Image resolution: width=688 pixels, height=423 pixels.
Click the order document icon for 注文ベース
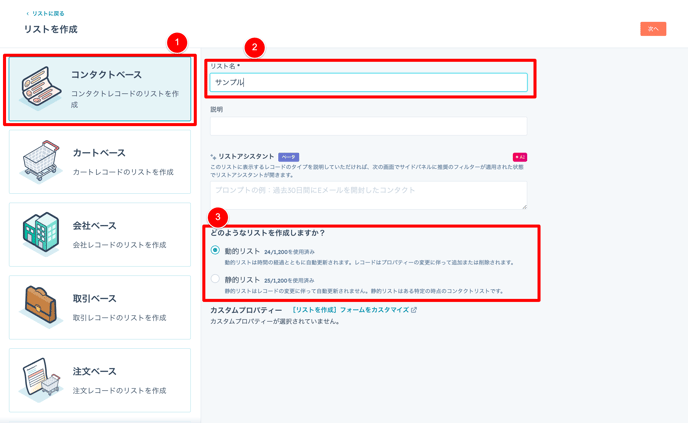(40, 380)
